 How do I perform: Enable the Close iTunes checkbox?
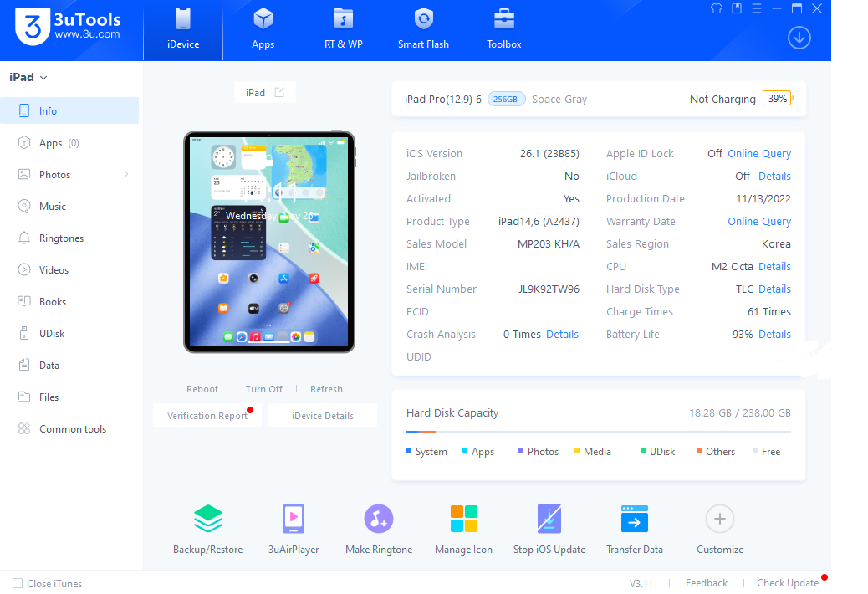(x=18, y=583)
